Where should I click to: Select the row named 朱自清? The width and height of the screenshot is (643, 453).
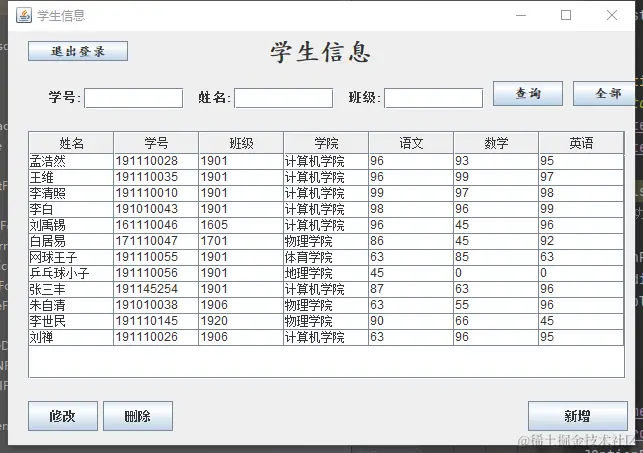pyautogui.click(x=326, y=305)
